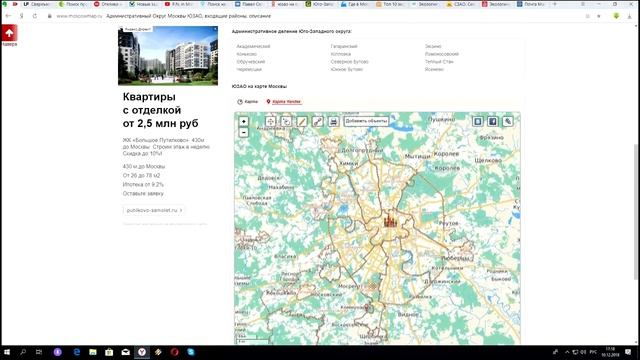This screenshot has width=640, height=360.
Task: Click the print map icon
Action: point(333,121)
